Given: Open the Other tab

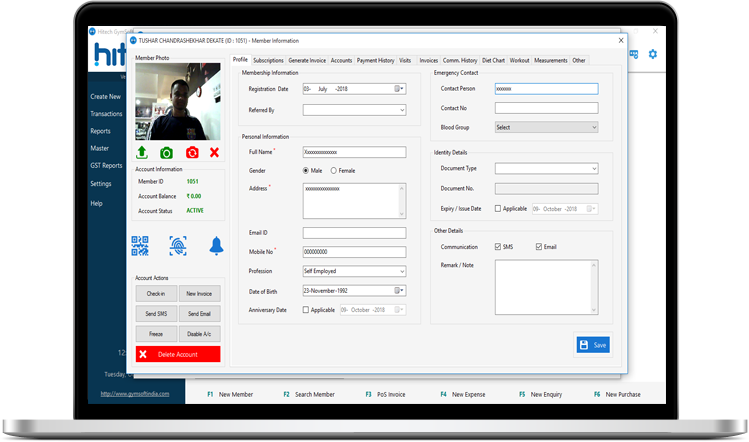Looking at the screenshot, I should pos(579,60).
